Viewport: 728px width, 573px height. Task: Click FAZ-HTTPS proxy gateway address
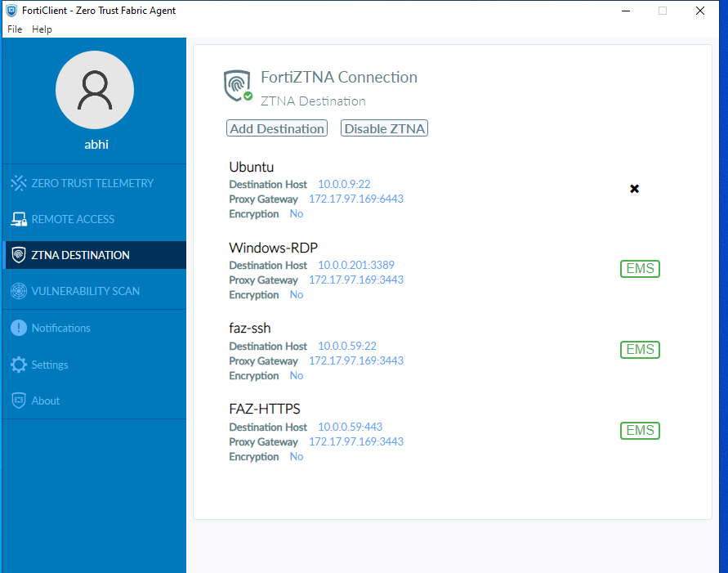pyautogui.click(x=356, y=441)
